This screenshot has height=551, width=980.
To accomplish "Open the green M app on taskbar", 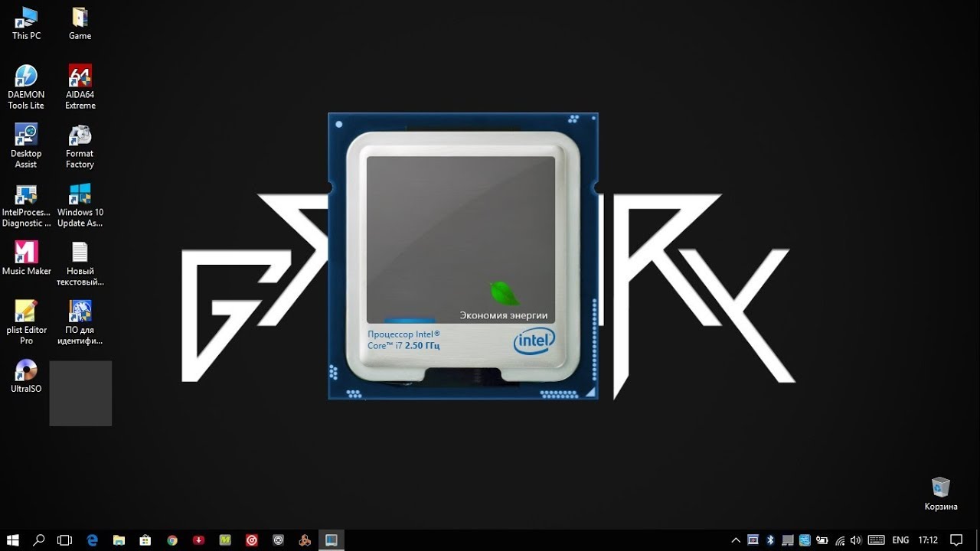I will point(225,540).
